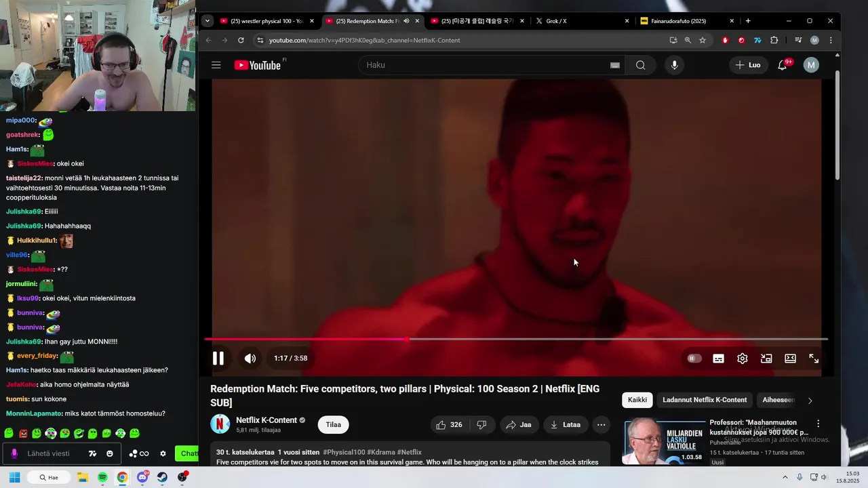Pause the YouTube video

click(x=218, y=359)
